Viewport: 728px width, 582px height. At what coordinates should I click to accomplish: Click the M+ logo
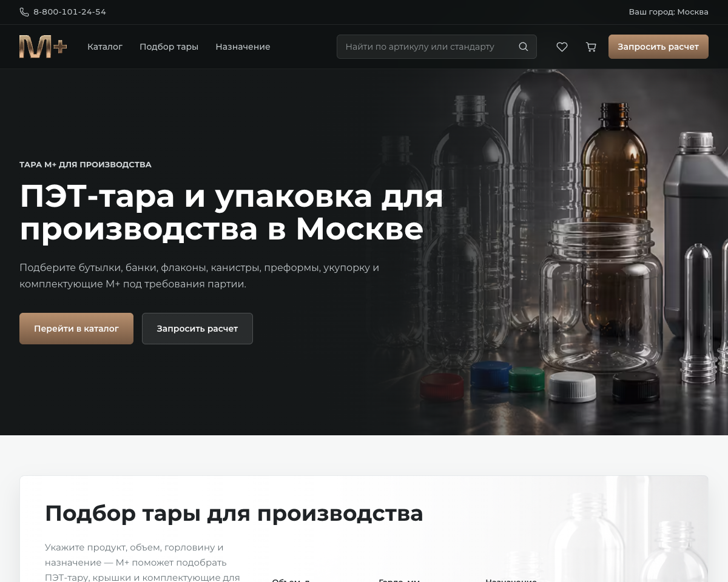tap(43, 47)
